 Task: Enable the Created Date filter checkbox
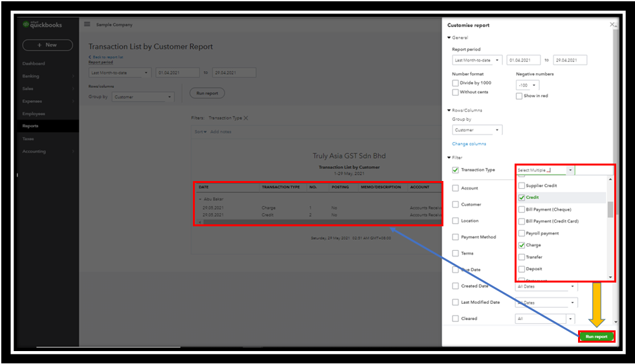click(456, 286)
